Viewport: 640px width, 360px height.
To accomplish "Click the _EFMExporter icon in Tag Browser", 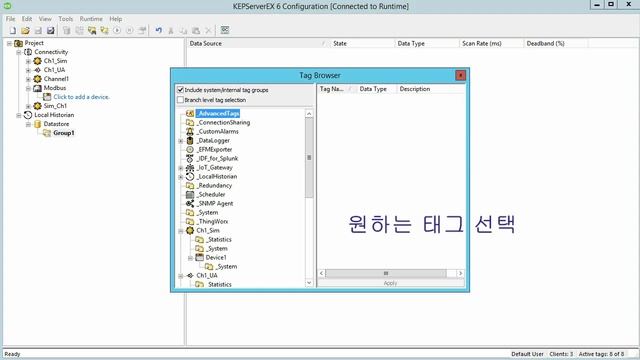I will [190, 149].
